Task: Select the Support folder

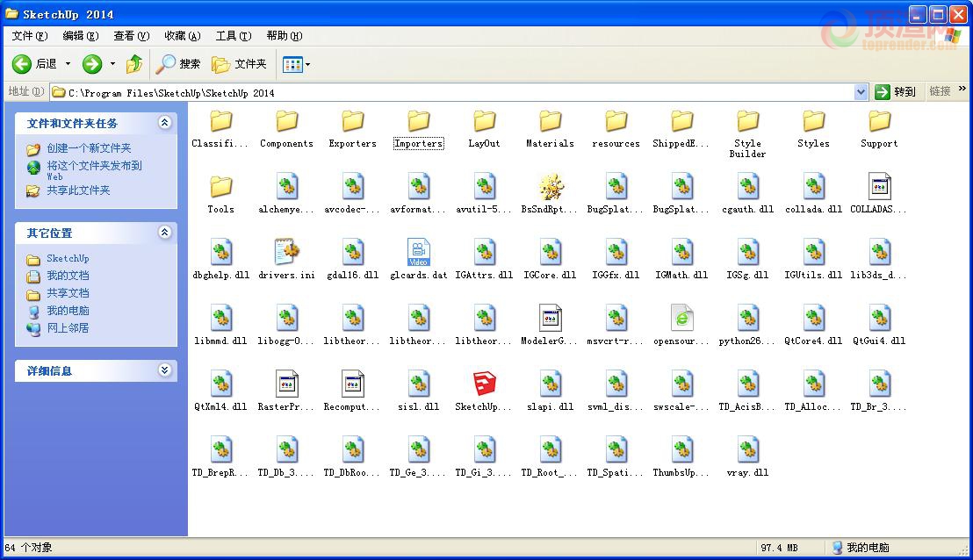Action: (x=879, y=130)
